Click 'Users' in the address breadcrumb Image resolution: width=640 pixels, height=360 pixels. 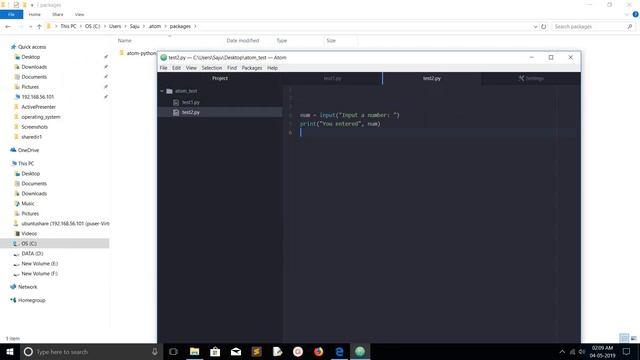115,26
